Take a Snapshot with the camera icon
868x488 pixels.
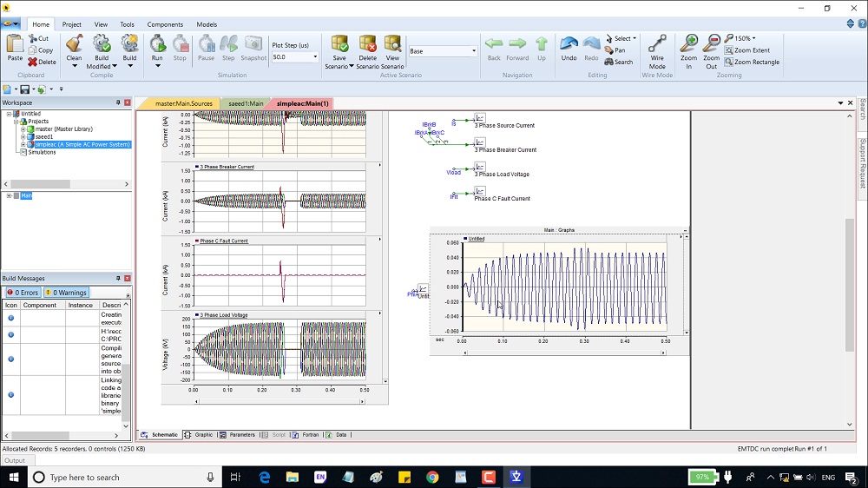[x=253, y=43]
